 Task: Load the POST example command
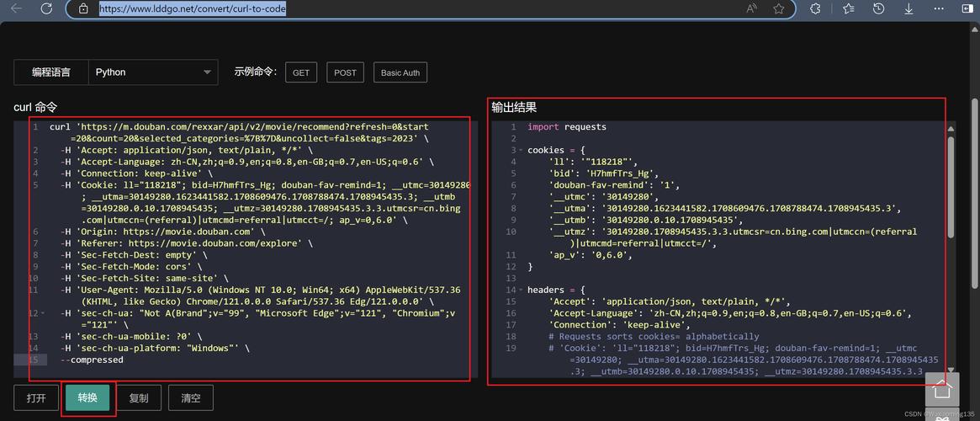[345, 73]
